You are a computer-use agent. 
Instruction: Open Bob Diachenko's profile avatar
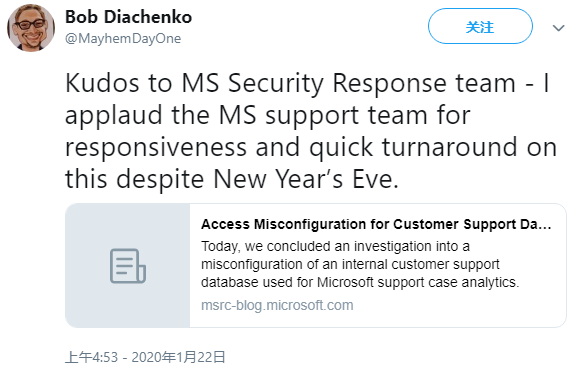click(31, 28)
